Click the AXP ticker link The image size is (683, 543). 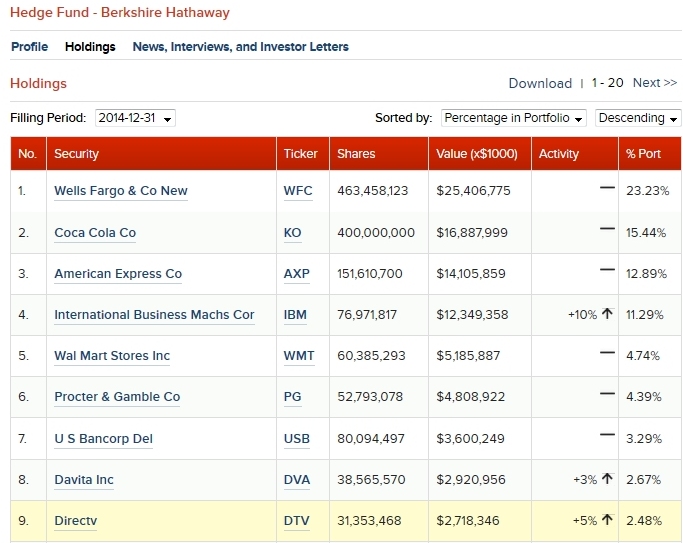297,273
